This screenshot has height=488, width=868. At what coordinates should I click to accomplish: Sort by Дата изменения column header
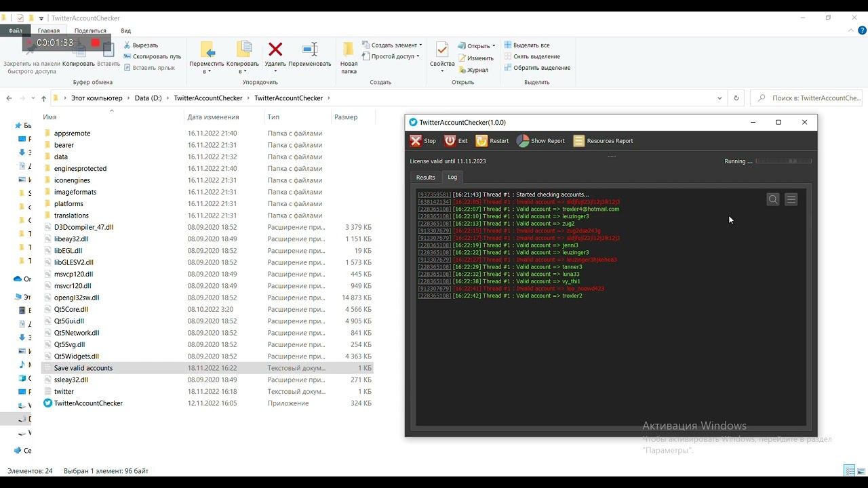click(214, 117)
